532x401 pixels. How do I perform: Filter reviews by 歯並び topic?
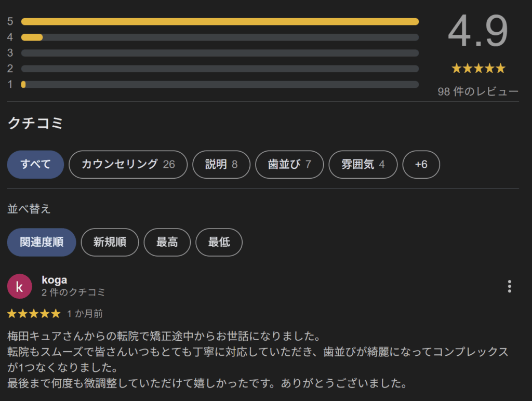(289, 165)
